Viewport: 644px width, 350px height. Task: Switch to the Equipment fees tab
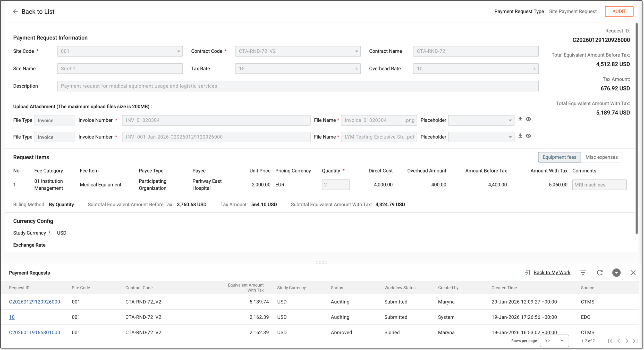[559, 157]
